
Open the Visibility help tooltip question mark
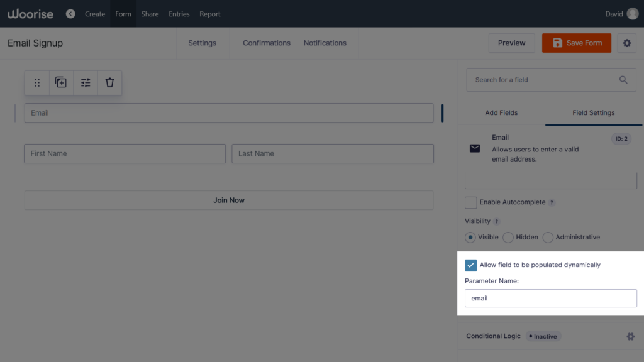[496, 221]
